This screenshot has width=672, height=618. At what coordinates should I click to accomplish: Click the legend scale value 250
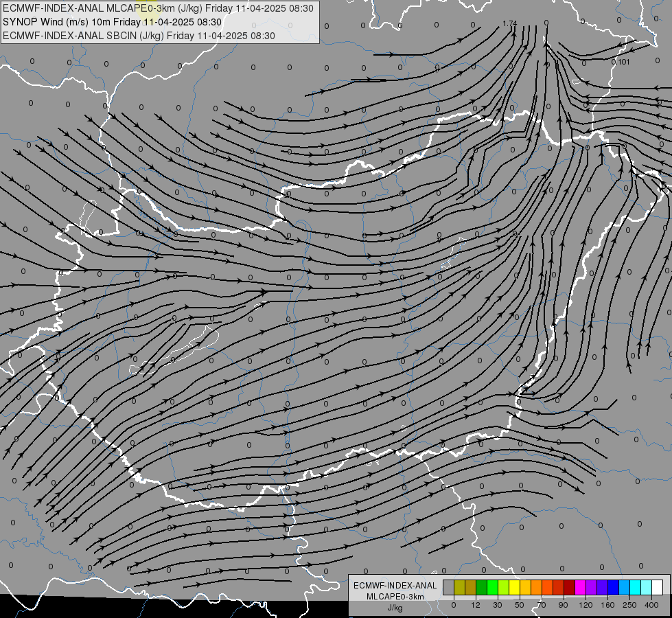coord(629,605)
